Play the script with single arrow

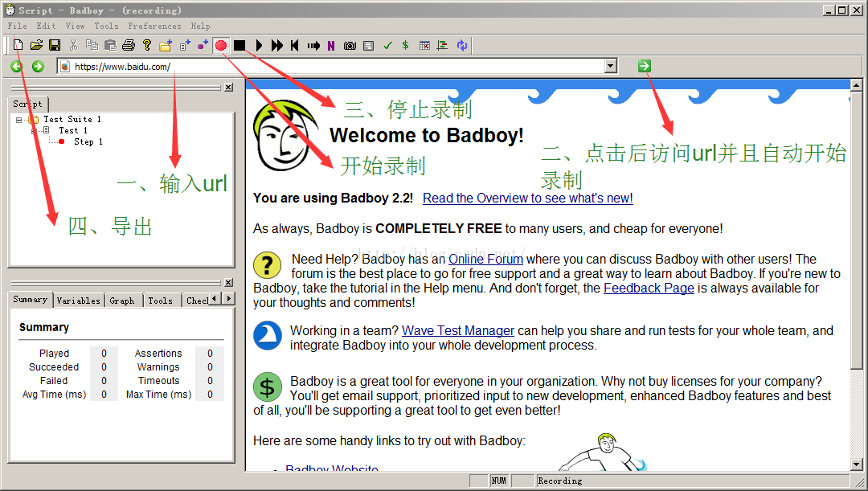259,45
